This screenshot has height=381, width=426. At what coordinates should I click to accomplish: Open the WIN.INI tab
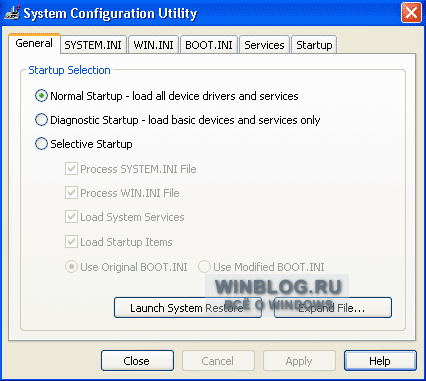(x=153, y=45)
